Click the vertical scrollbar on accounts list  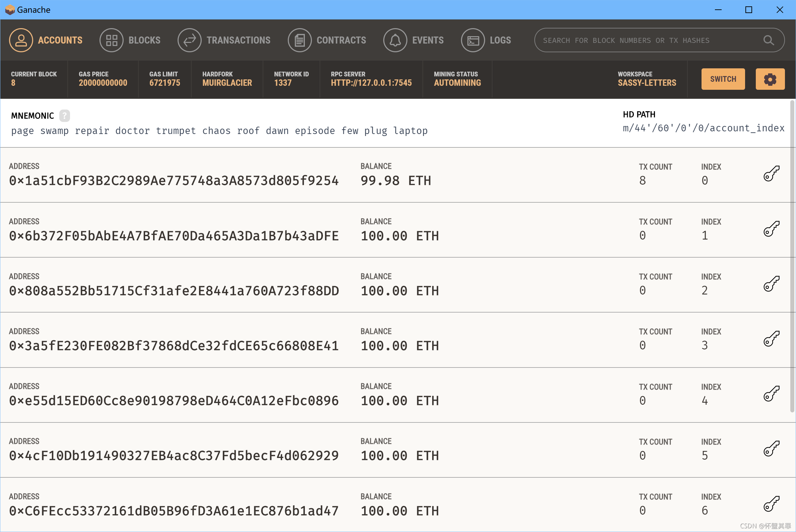pos(792,255)
